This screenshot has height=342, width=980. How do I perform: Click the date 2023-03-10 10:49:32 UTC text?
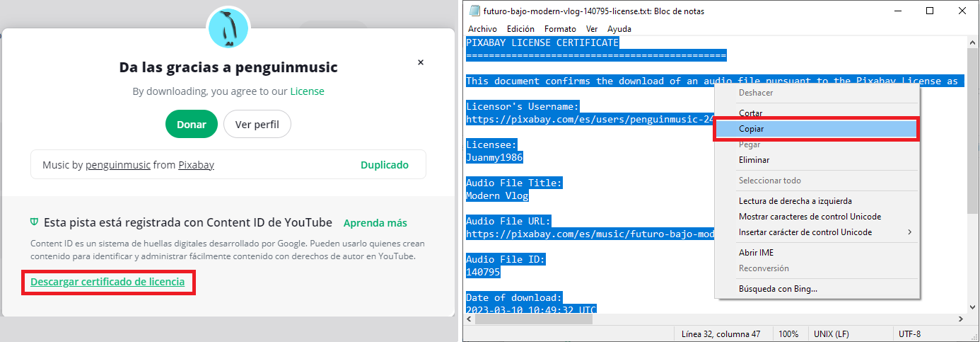pyautogui.click(x=531, y=310)
